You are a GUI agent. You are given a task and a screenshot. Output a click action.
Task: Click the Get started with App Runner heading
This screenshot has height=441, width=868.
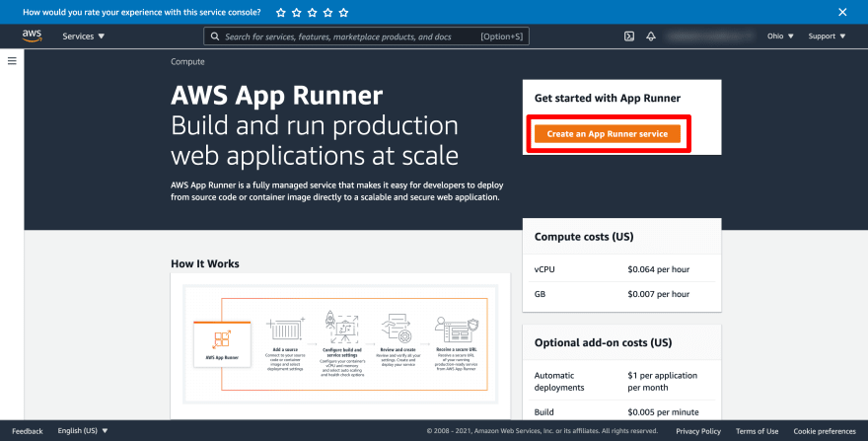[608, 98]
